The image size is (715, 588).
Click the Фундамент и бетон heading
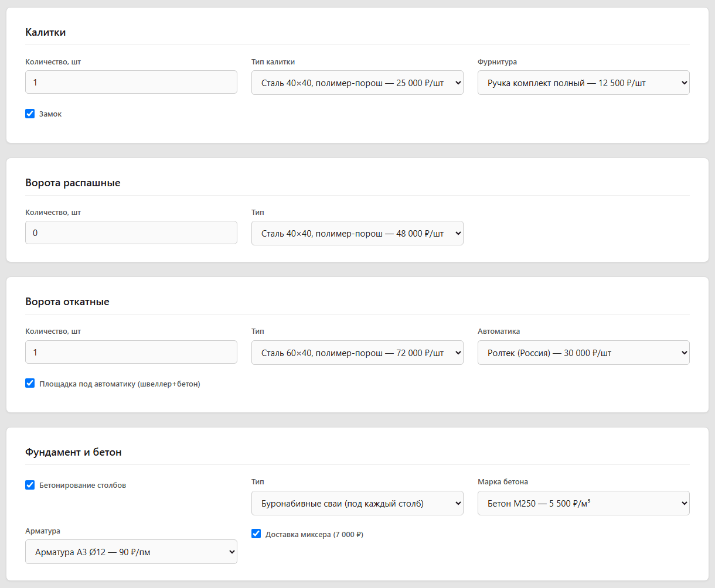(x=73, y=452)
